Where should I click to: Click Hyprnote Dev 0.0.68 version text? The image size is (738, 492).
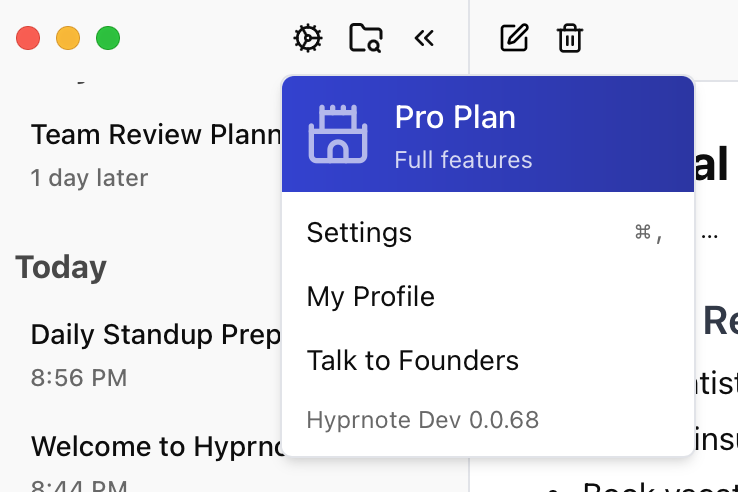click(x=422, y=420)
